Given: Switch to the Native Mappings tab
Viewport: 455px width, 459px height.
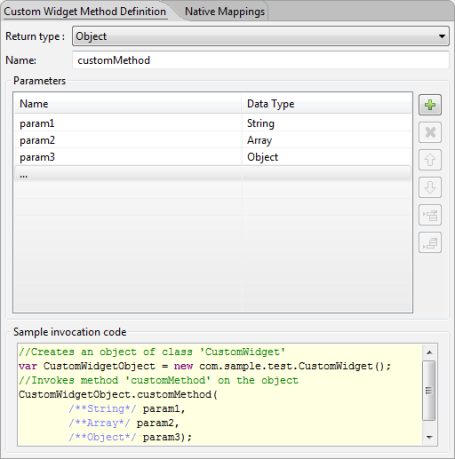Looking at the screenshot, I should tap(225, 11).
